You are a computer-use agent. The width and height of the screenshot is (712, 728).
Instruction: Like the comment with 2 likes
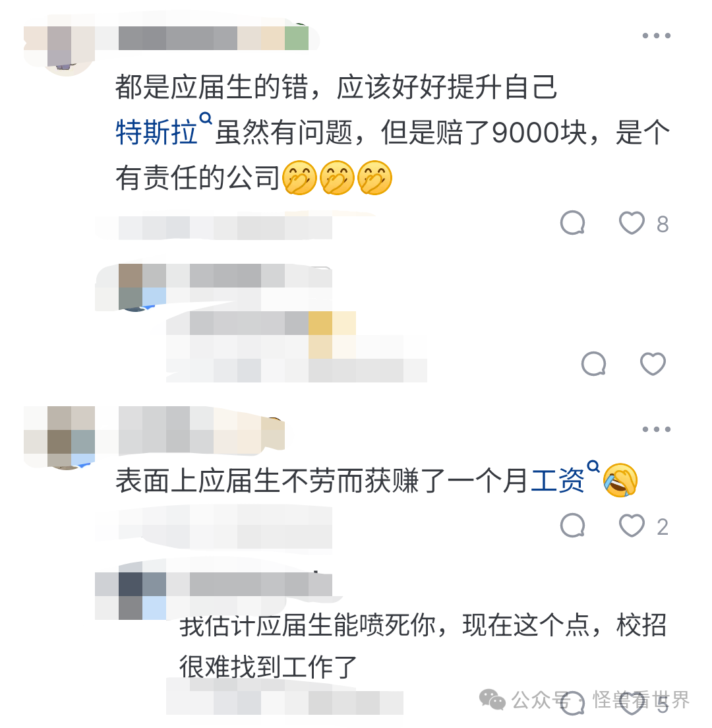(x=632, y=526)
